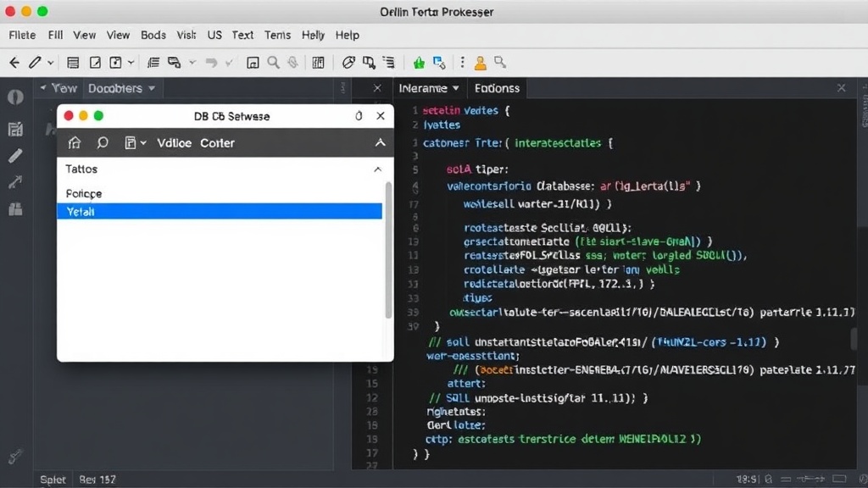The height and width of the screenshot is (488, 868).
Task: Collapse the Tattos section
Action: pyautogui.click(x=377, y=169)
